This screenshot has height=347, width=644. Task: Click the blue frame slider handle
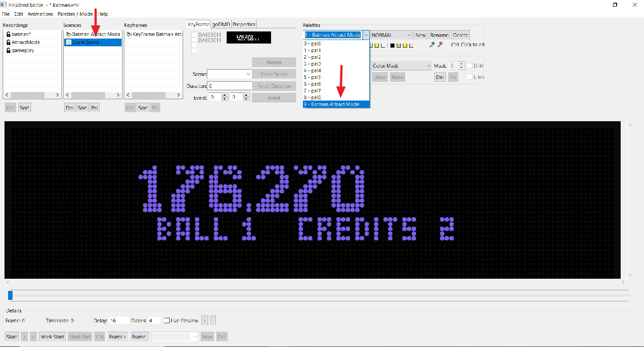point(10,295)
